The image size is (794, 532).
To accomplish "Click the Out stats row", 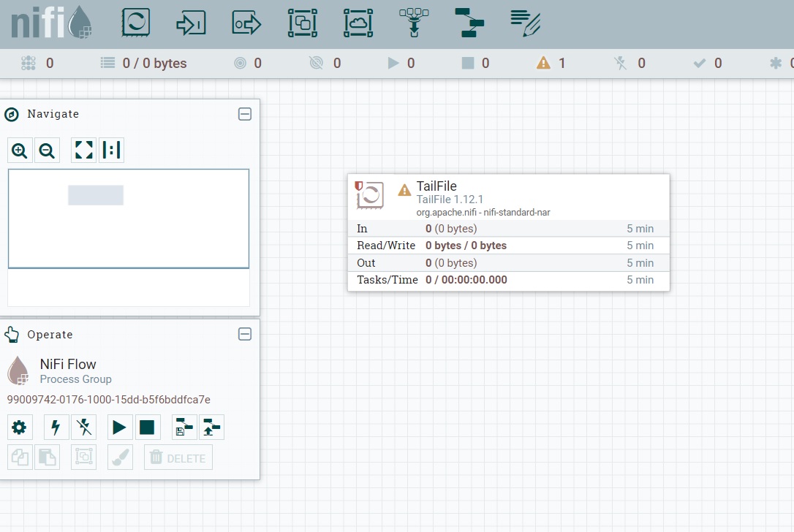I will coord(508,262).
